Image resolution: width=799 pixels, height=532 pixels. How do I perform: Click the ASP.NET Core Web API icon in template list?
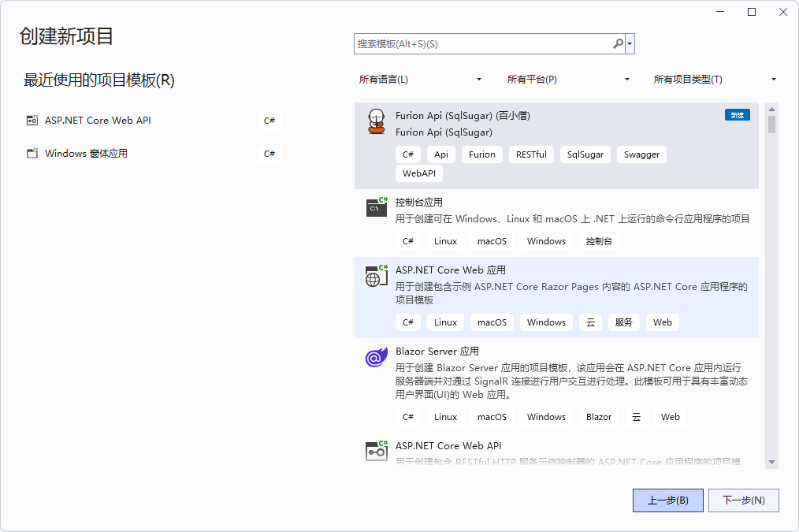tap(377, 450)
